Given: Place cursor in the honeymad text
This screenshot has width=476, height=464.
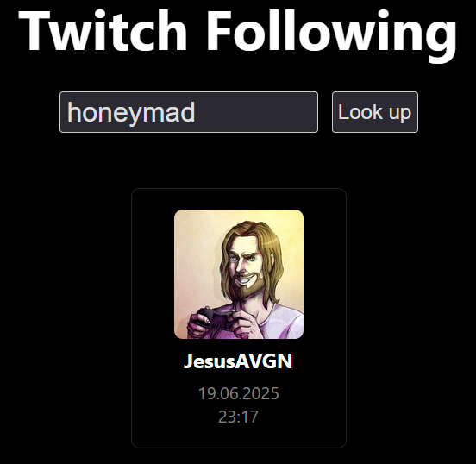Looking at the screenshot, I should [131, 113].
